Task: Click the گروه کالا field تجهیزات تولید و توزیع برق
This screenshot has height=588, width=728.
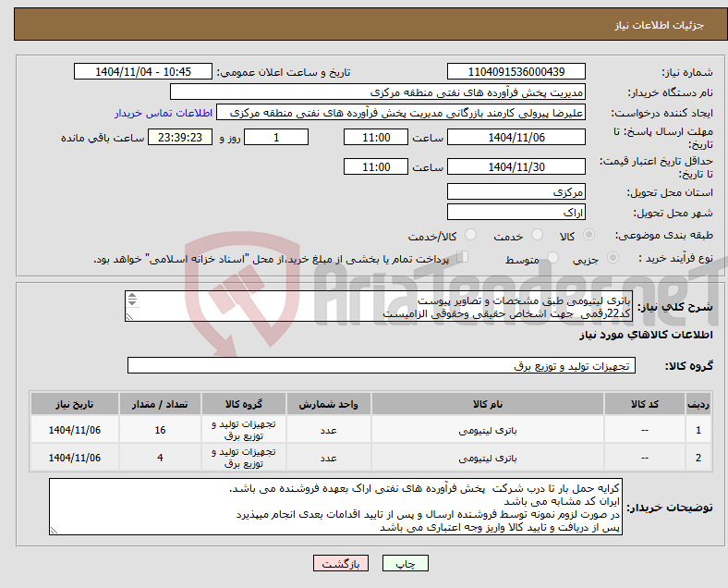Action: 382,365
